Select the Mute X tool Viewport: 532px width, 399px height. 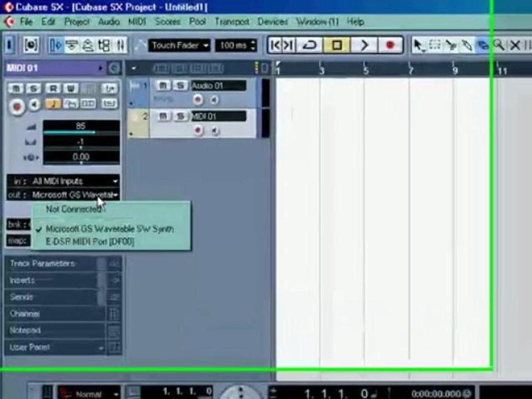[x=515, y=45]
